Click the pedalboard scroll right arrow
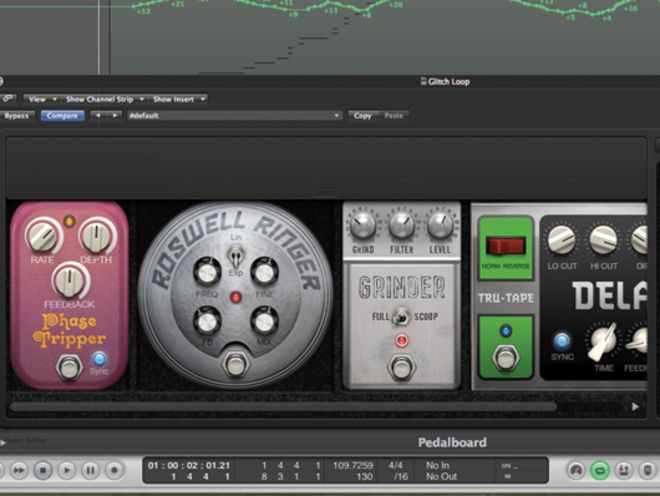The height and width of the screenshot is (496, 660). (635, 407)
